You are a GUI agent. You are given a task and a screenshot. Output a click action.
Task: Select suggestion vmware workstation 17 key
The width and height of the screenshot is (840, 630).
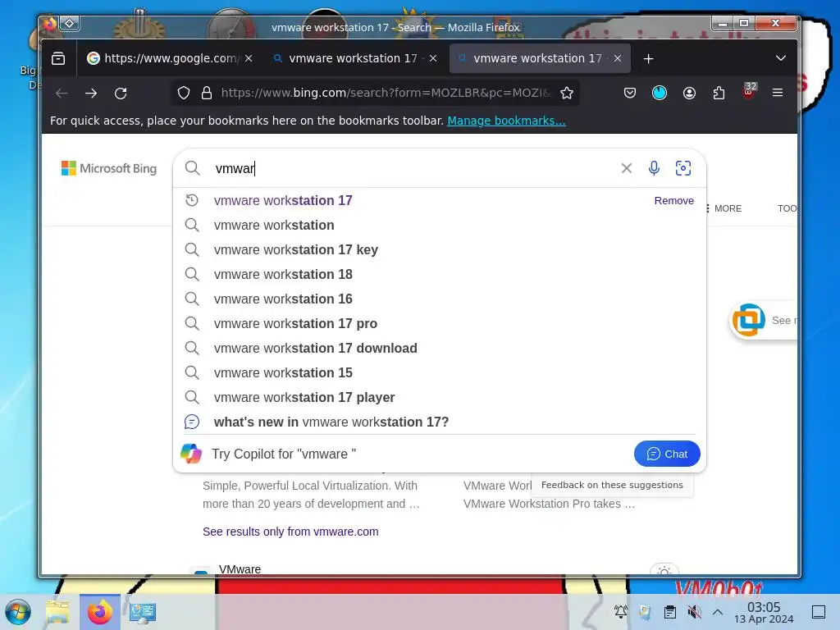(x=440, y=249)
